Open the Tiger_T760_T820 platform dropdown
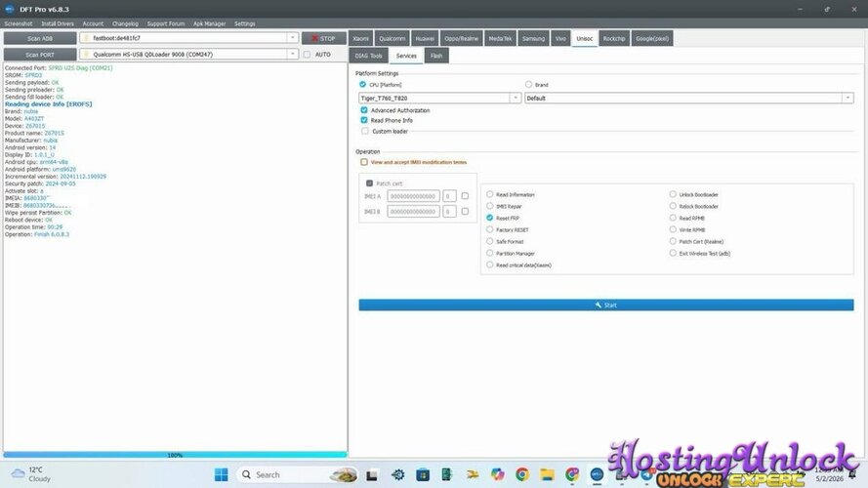 439,98
